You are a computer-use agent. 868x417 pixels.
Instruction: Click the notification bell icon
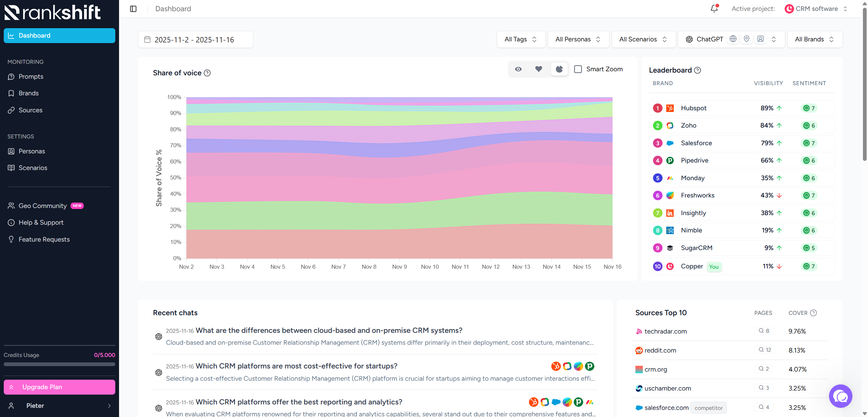(713, 8)
